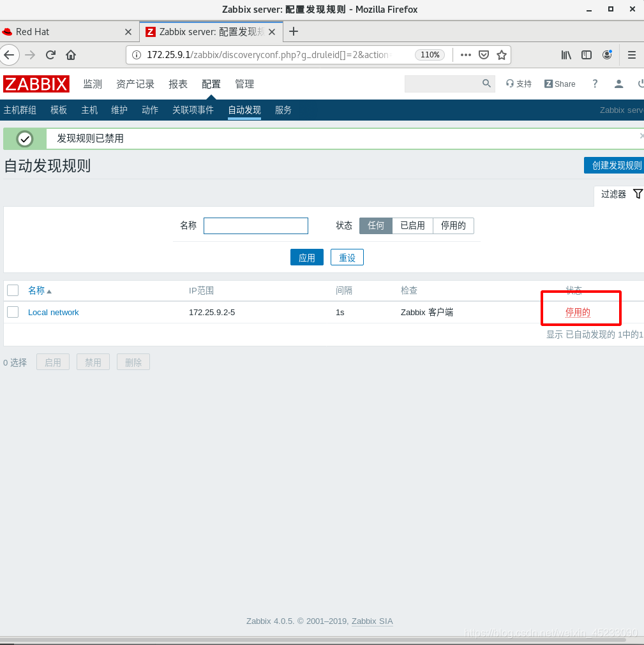Focus the 名称 filter text field
Screen dimensions: 644x645
[255, 225]
